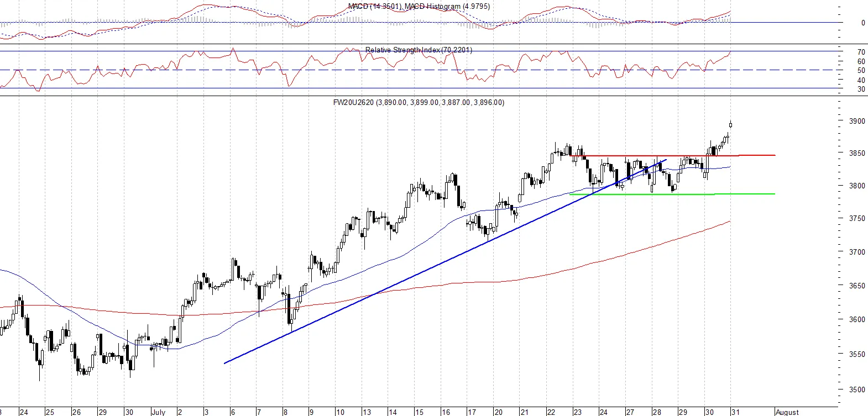This screenshot has height=416, width=868.
Task: Select the green horizontal support line
Action: 672,194
